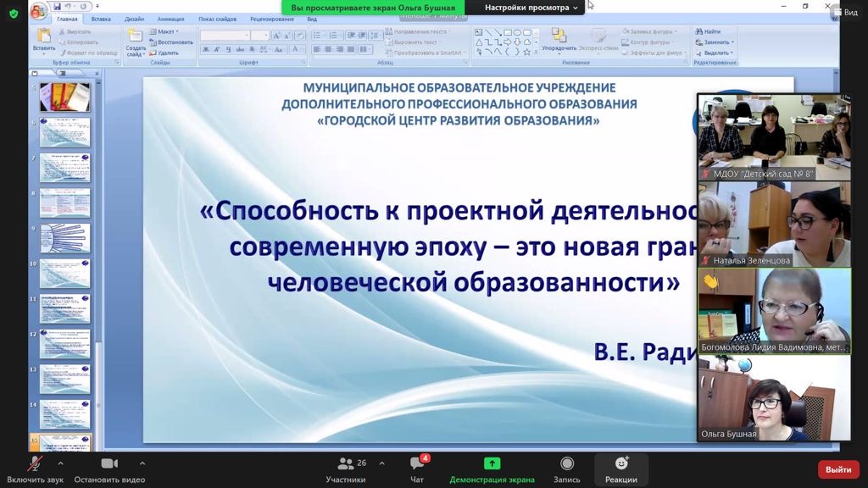
Task: Select the oval shape in shapes gallery
Action: coord(517,32)
